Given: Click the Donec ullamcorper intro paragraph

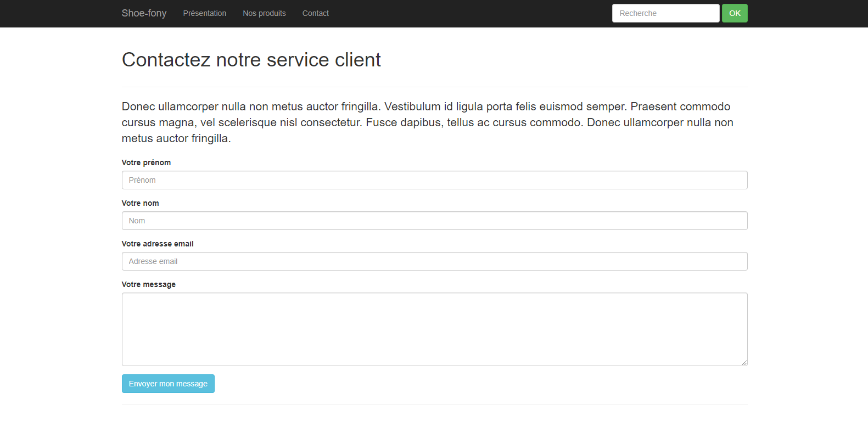Looking at the screenshot, I should tap(428, 122).
